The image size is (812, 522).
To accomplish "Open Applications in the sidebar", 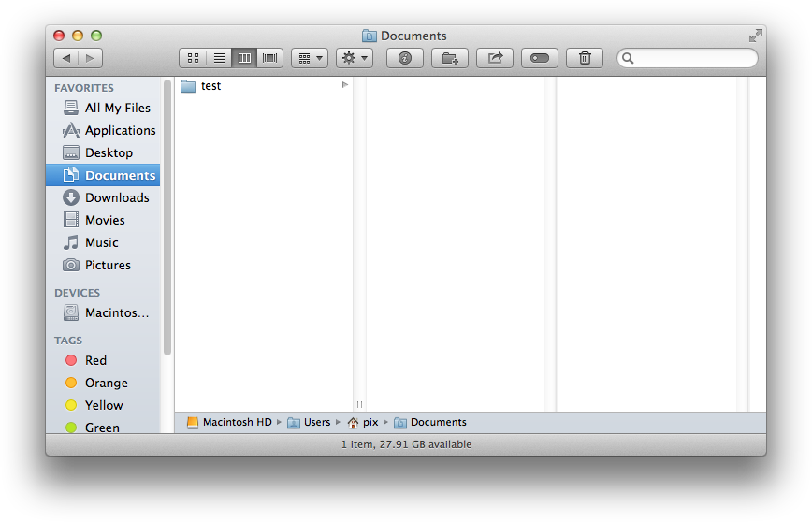I will point(120,130).
